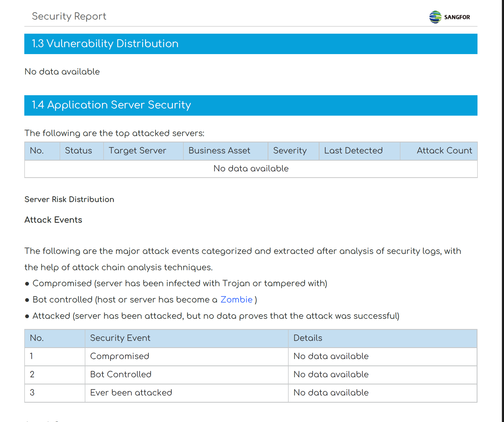Click the top attacked servers intro text

(114, 133)
